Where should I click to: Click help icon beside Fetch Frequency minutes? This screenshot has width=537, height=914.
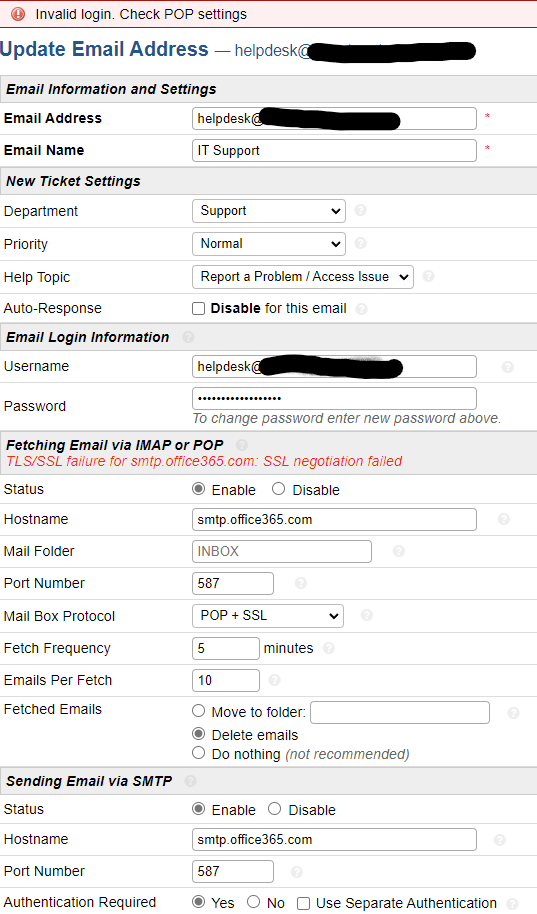click(329, 648)
